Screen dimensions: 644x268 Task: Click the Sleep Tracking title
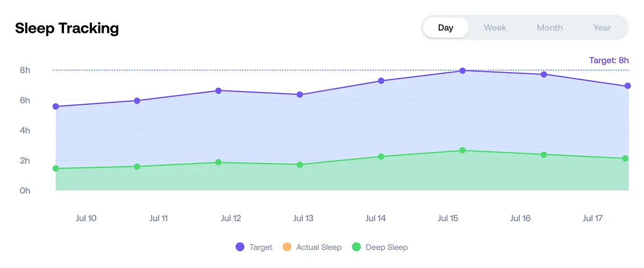click(67, 28)
